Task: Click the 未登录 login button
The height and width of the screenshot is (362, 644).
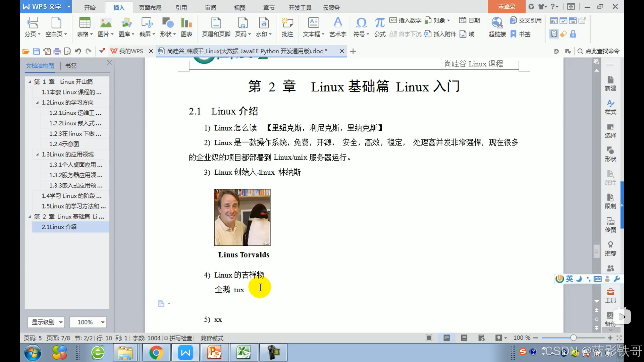Action: [506, 6]
